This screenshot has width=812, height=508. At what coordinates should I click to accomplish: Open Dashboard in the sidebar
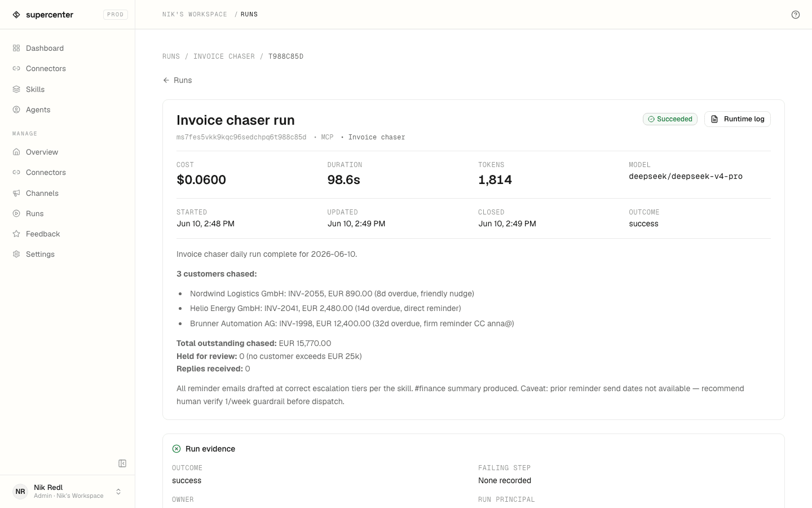point(68,48)
